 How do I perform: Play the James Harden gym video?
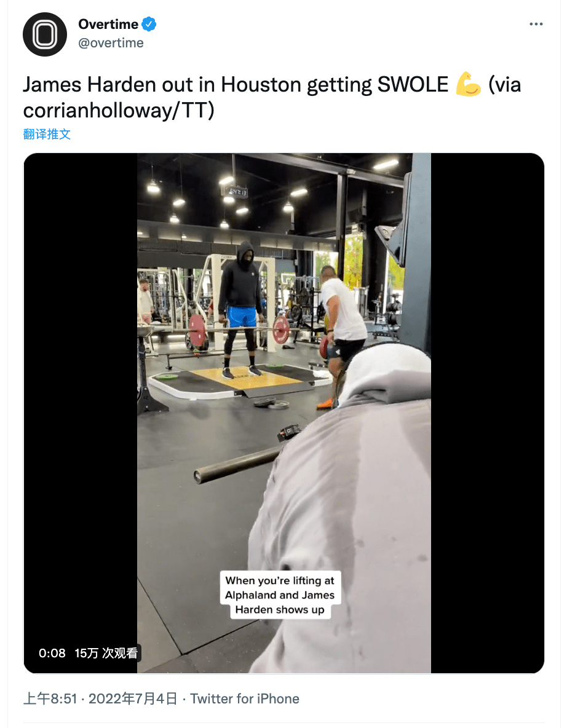pyautogui.click(x=283, y=413)
